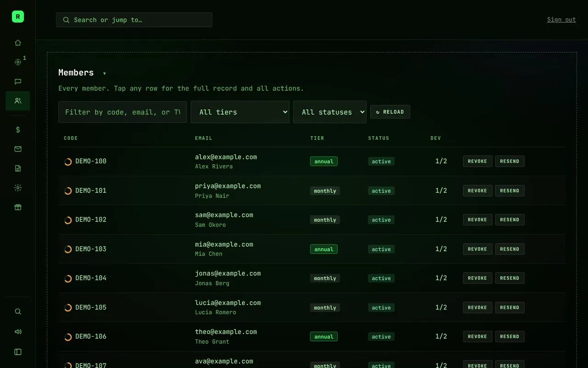This screenshot has width=588, height=368.
Task: Open the gift box sidebar icon
Action: point(18,207)
